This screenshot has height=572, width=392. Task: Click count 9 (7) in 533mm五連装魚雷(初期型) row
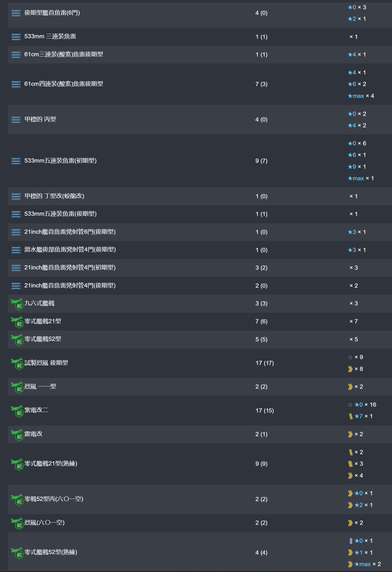pos(261,161)
